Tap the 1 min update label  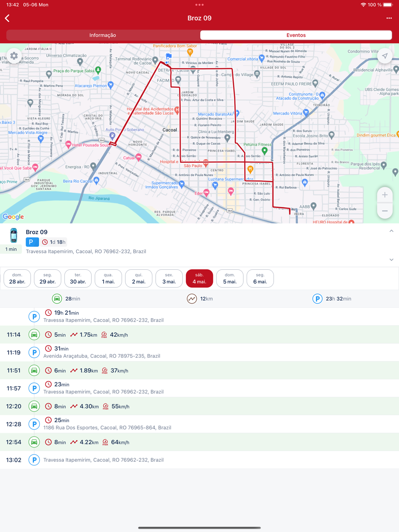[x=11, y=249]
